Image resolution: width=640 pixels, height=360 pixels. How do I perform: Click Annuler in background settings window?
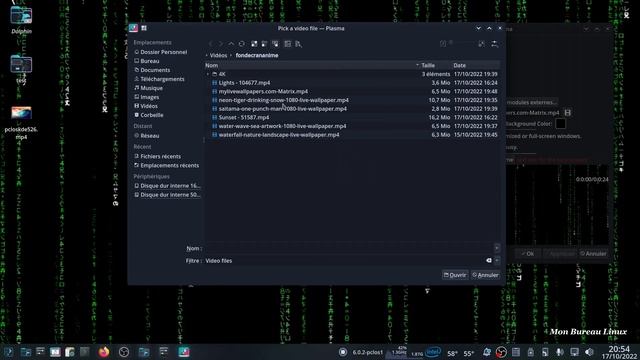point(593,253)
